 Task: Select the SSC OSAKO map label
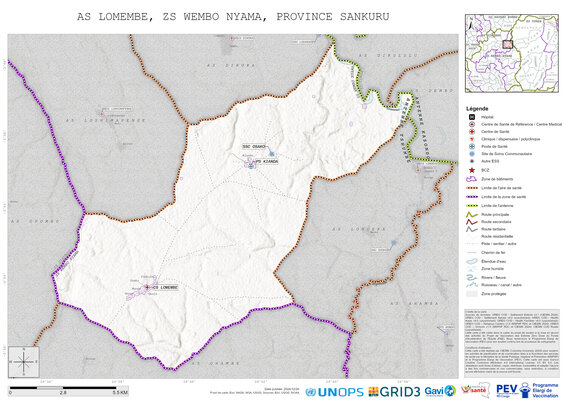254,147
